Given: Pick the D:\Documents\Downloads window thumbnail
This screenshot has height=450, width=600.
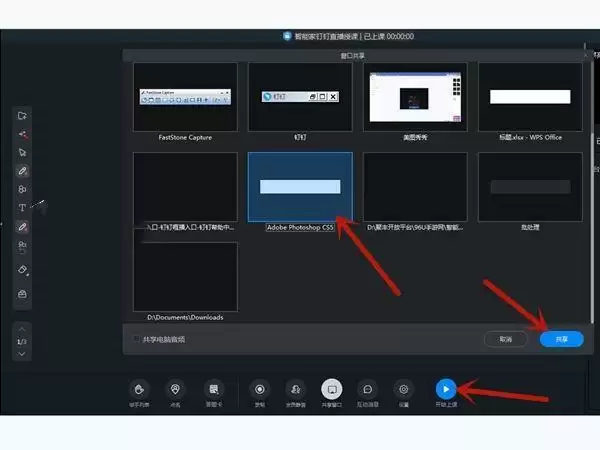Looking at the screenshot, I should click(x=185, y=277).
